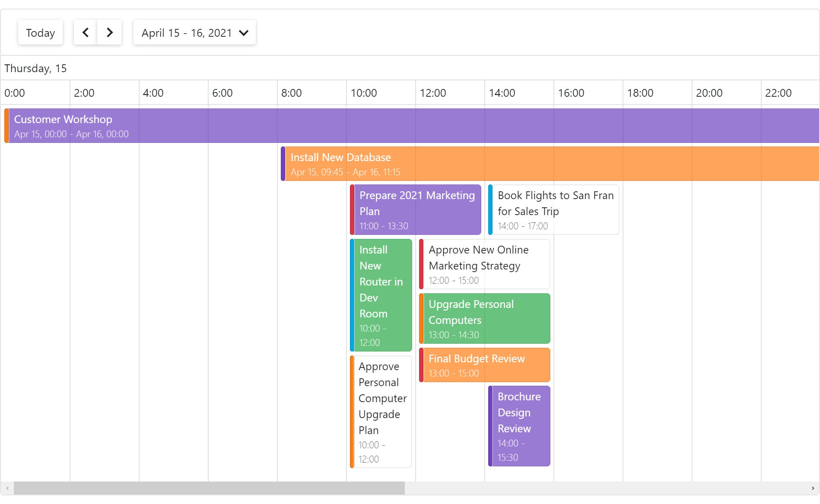Select Approve Personal Computer Upgrade Plan event
Screen dimensions: 820x504
380,412
